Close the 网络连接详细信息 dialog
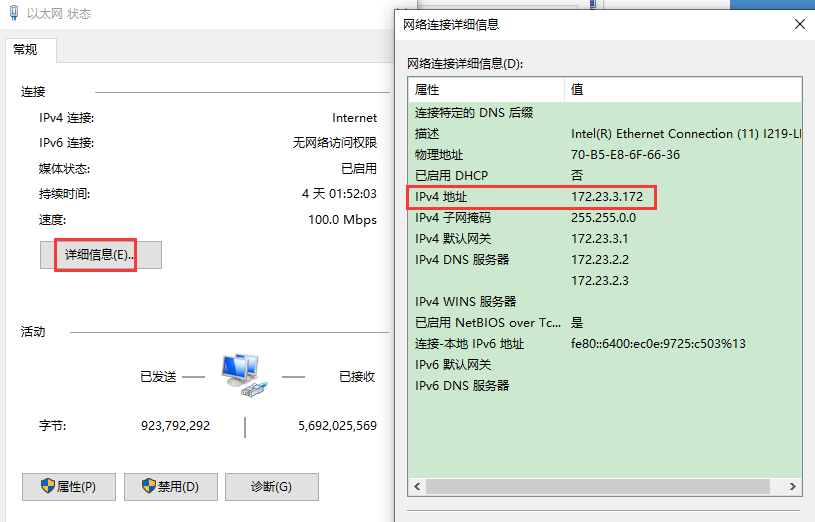This screenshot has width=815, height=522. pyautogui.click(x=800, y=24)
